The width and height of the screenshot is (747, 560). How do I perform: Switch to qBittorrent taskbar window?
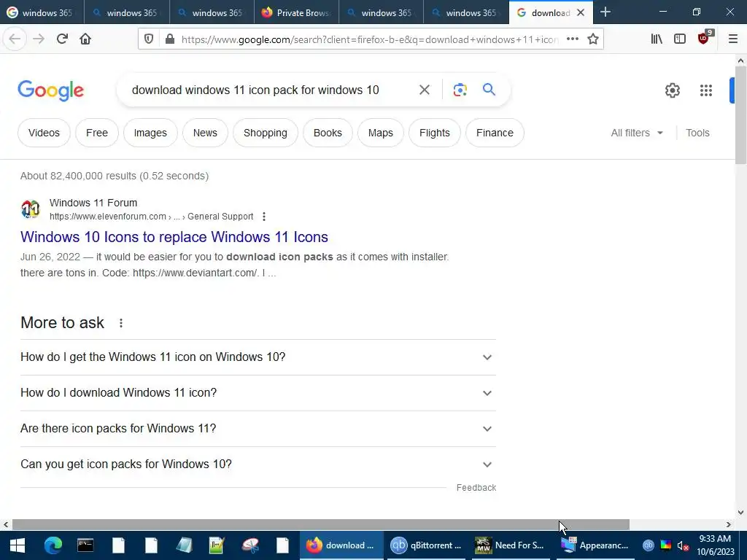click(426, 545)
